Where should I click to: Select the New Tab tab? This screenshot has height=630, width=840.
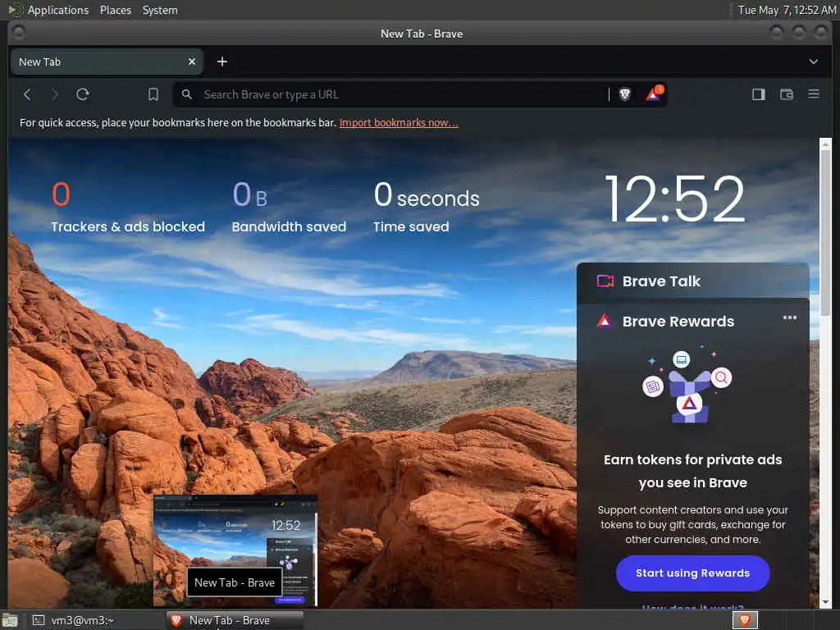click(x=107, y=62)
